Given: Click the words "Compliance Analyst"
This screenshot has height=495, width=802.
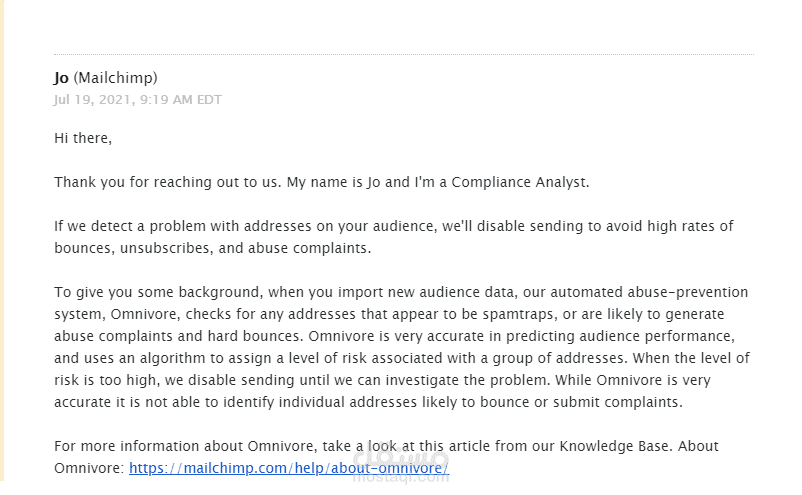Looking at the screenshot, I should pyautogui.click(x=519, y=183).
